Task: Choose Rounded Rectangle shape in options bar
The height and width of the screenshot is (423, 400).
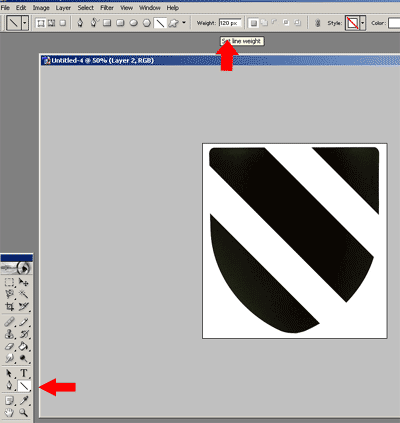Action: (120, 23)
